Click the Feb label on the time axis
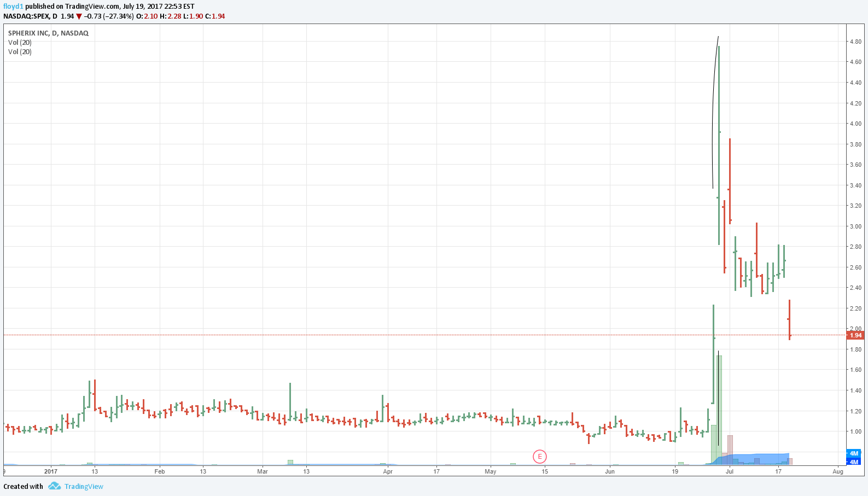 [x=160, y=471]
